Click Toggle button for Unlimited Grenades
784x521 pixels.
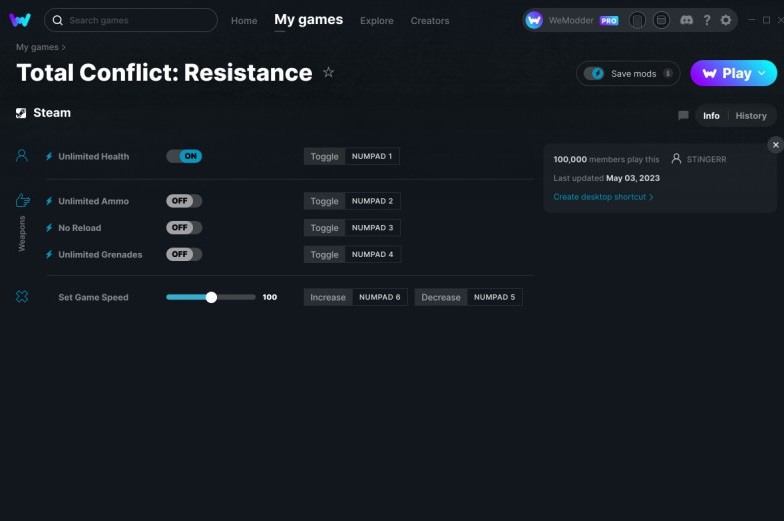click(324, 254)
